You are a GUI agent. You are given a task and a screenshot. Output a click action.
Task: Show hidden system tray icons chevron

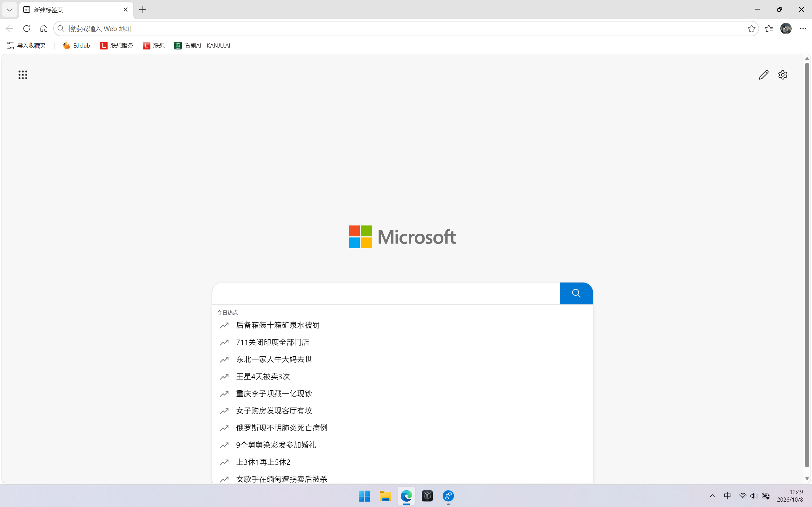(x=712, y=496)
